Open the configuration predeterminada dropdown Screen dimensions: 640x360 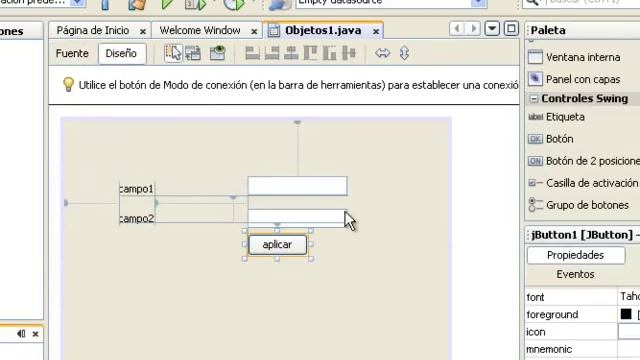[x=78, y=2]
